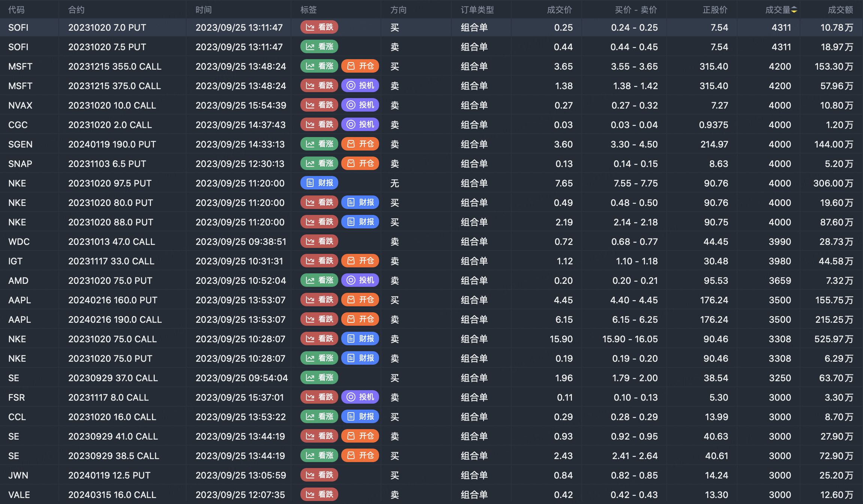The height and width of the screenshot is (504, 863).
Task: Click the 标签 column header
Action: (x=309, y=10)
